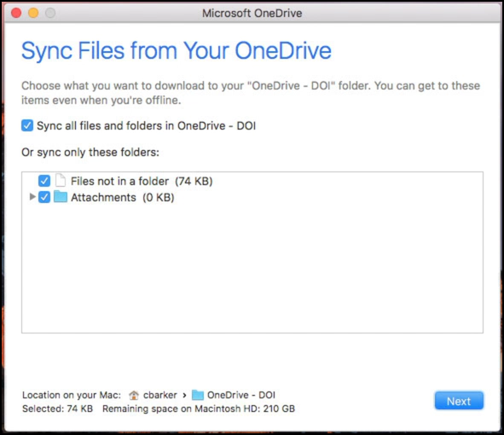This screenshot has width=504, height=435.
Task: Minimize the Microsoft OneDrive window
Action: 33,13
